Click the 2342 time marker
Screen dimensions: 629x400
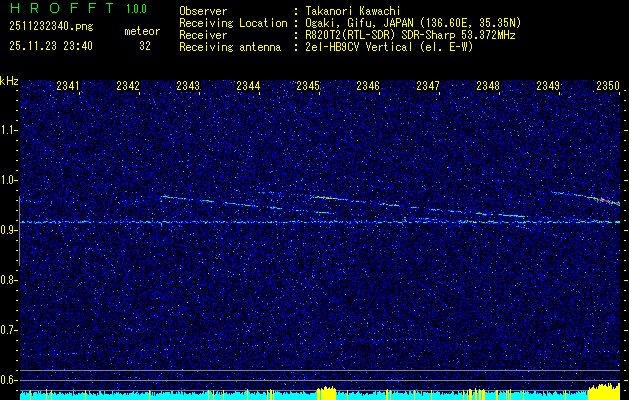(128, 85)
